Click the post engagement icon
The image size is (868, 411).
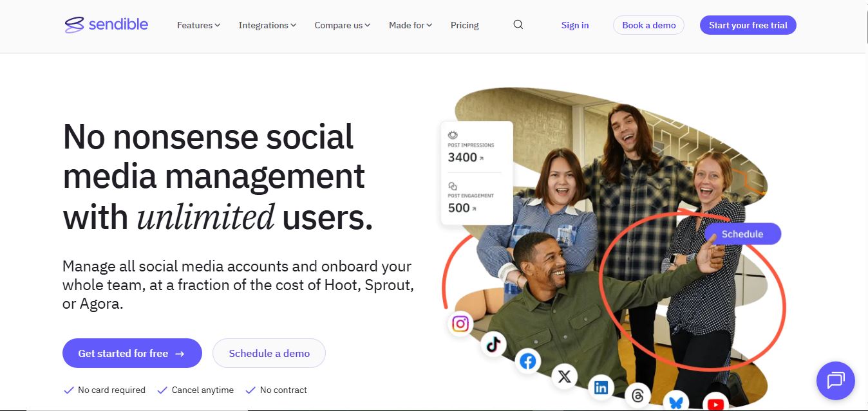point(453,186)
